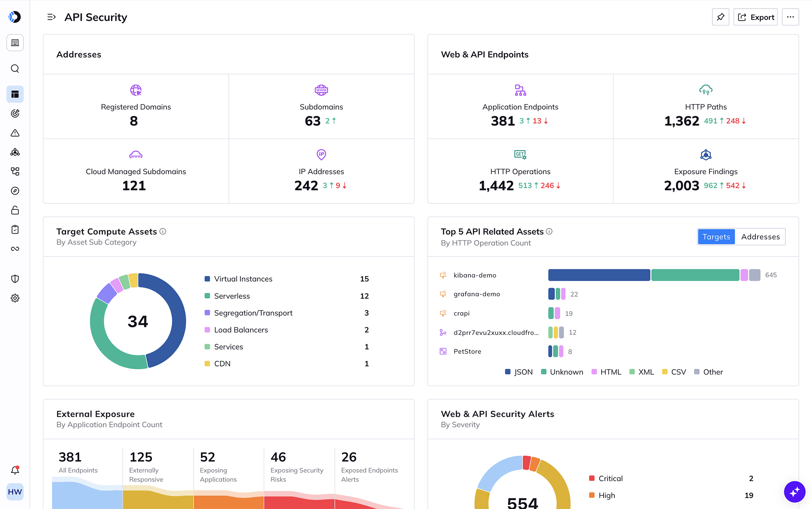Viewport: 812px width, 509px height.
Task: Select the Load Balancers legend entry
Action: click(x=287, y=330)
